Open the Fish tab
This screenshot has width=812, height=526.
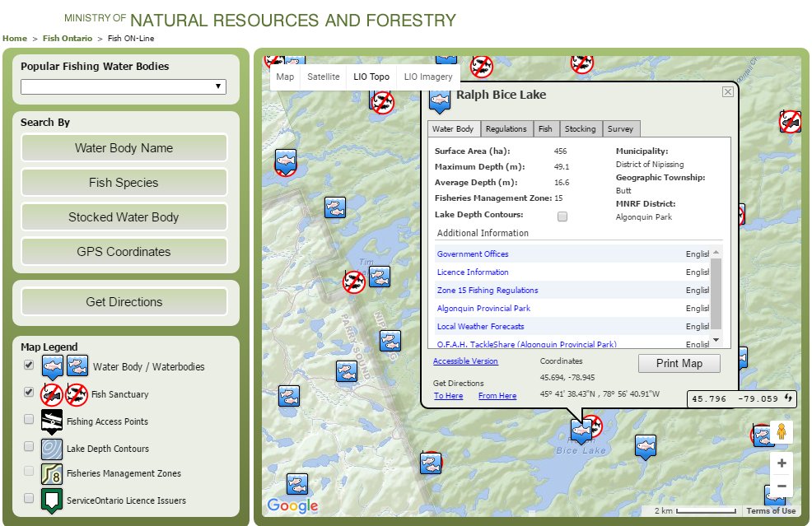pos(545,129)
